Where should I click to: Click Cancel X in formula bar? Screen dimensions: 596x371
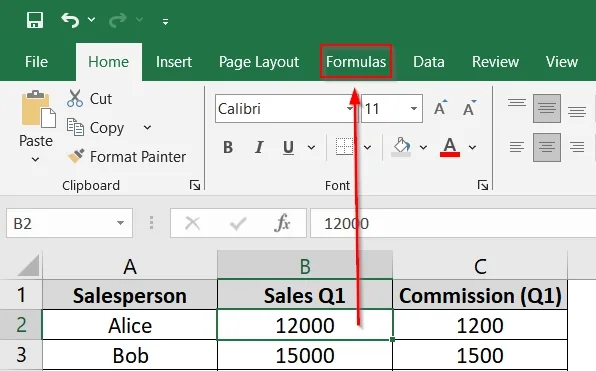tap(192, 223)
